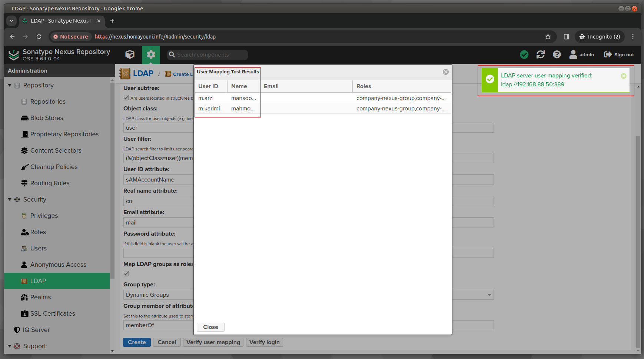
Task: Collapse the Repository tree section
Action: [10, 86]
